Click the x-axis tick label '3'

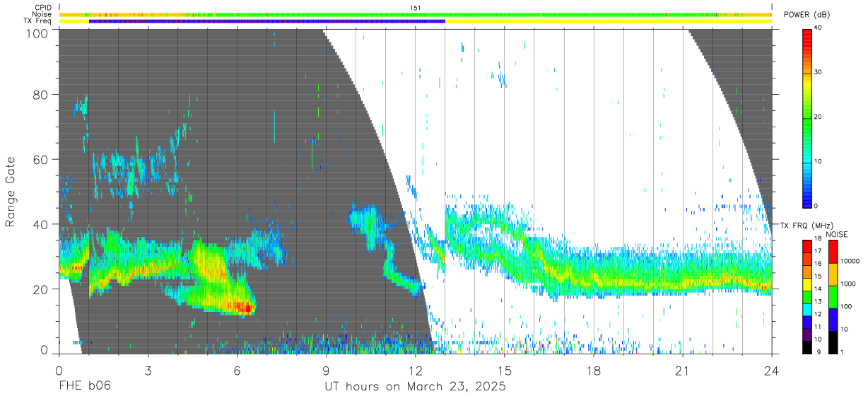148,370
